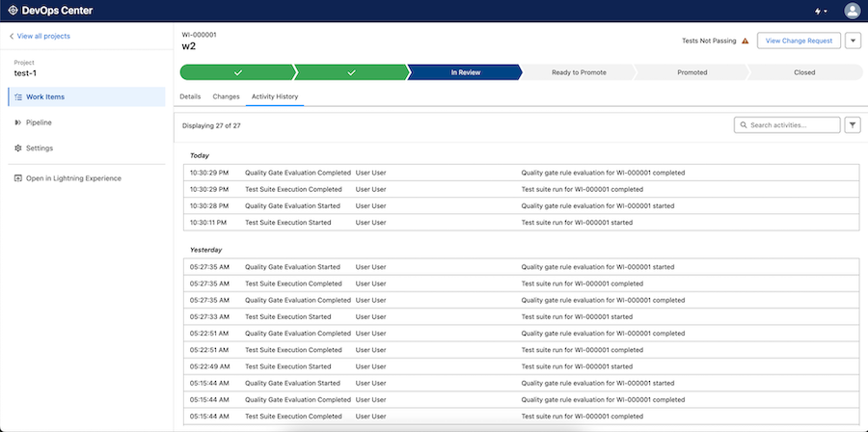Click the 05:22:49 AM Test Suite Execution Started entry

click(522, 366)
